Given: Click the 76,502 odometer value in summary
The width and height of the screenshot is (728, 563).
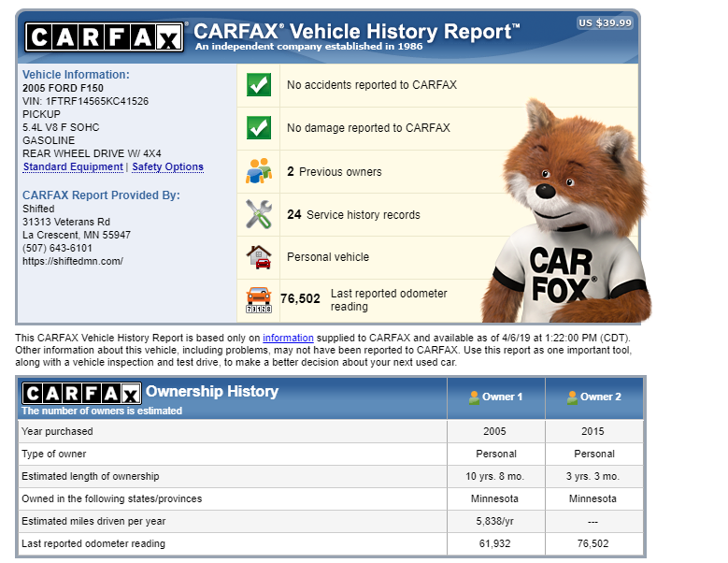Looking at the screenshot, I should (300, 298).
